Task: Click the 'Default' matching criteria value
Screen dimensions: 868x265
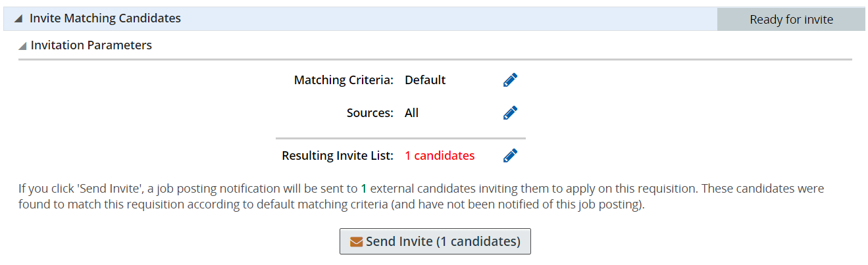Action: pyautogui.click(x=425, y=80)
